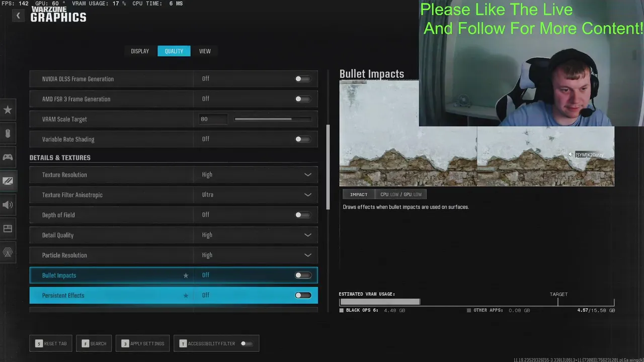
Task: Click the Bullet Impacts description text
Action: [x=406, y=207]
